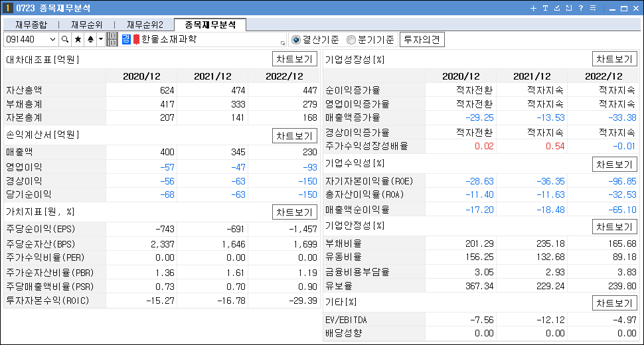Click 자기자본이익율(ROE) row label

click(x=369, y=181)
